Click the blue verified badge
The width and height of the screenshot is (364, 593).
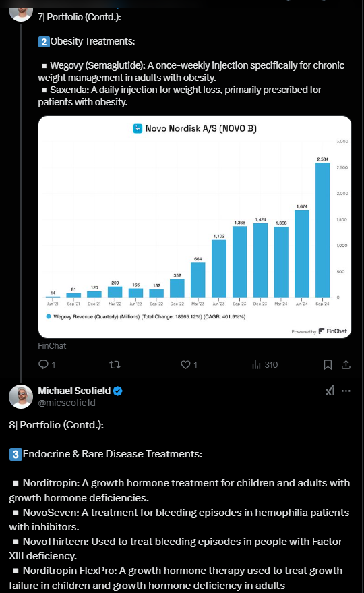[117, 391]
